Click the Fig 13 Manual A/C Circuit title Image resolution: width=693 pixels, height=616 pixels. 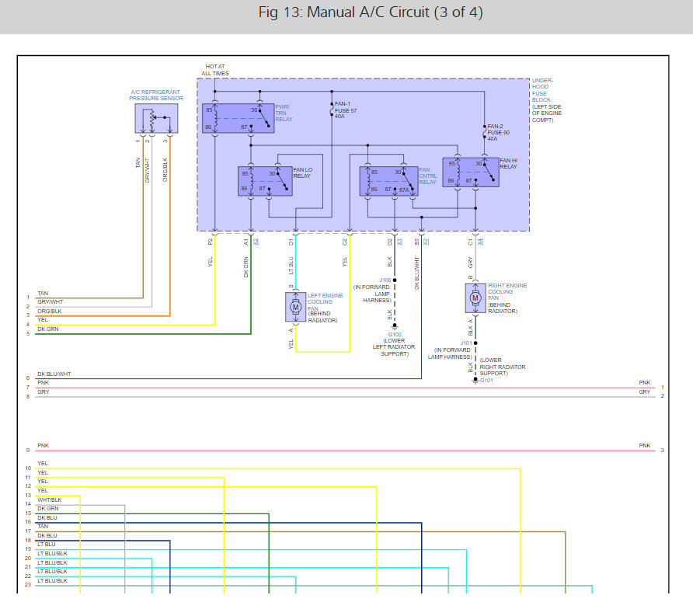pos(371,12)
